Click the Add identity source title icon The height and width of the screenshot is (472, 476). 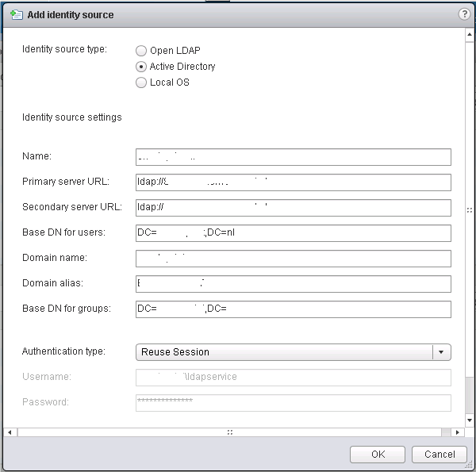point(17,14)
